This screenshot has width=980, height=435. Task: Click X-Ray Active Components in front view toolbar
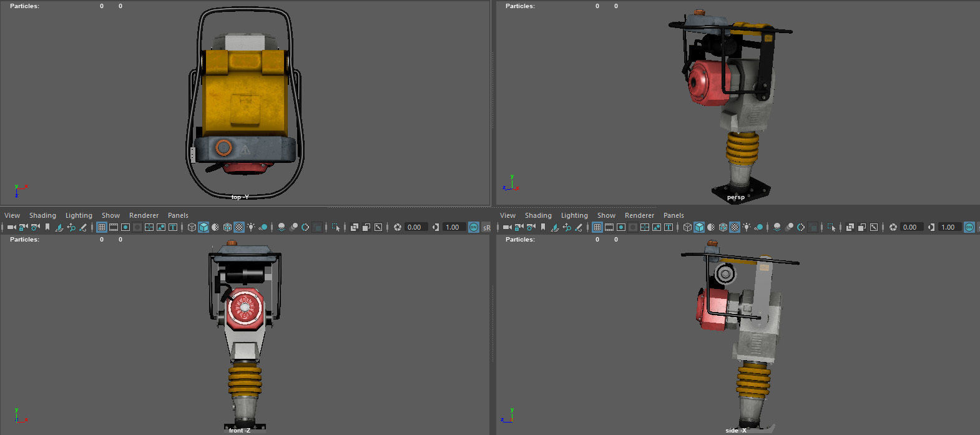[x=366, y=227]
